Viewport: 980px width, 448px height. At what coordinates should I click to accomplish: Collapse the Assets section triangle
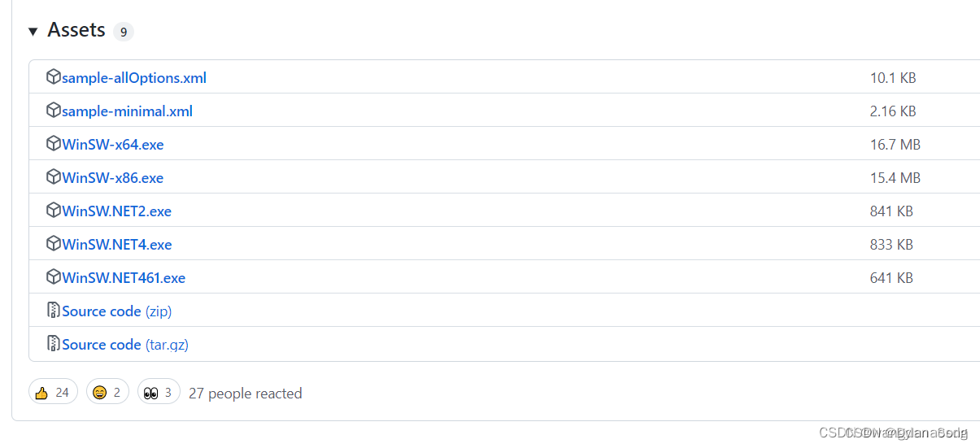(33, 32)
